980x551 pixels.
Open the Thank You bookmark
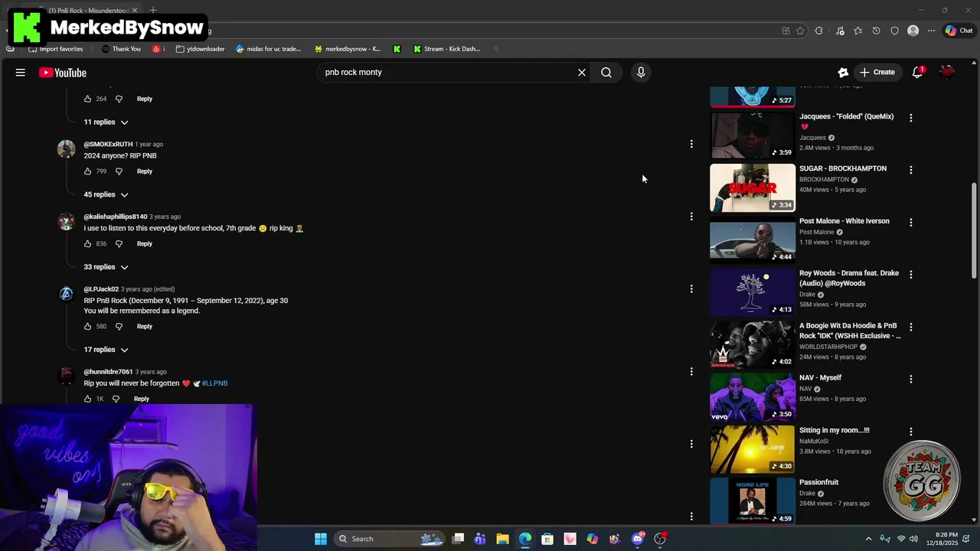pyautogui.click(x=121, y=49)
